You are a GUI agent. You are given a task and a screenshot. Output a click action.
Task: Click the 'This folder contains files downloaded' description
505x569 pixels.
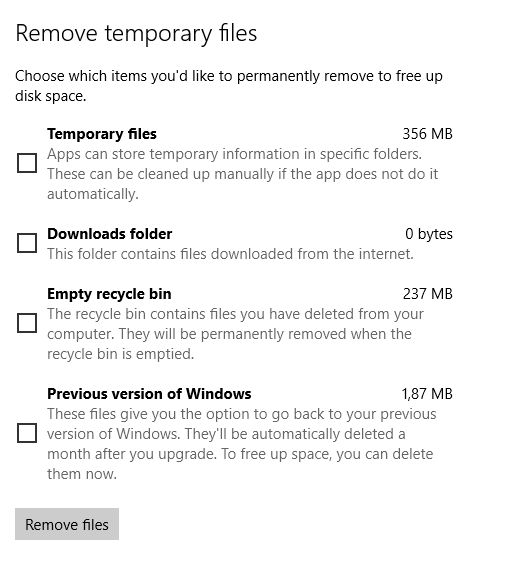click(x=230, y=254)
